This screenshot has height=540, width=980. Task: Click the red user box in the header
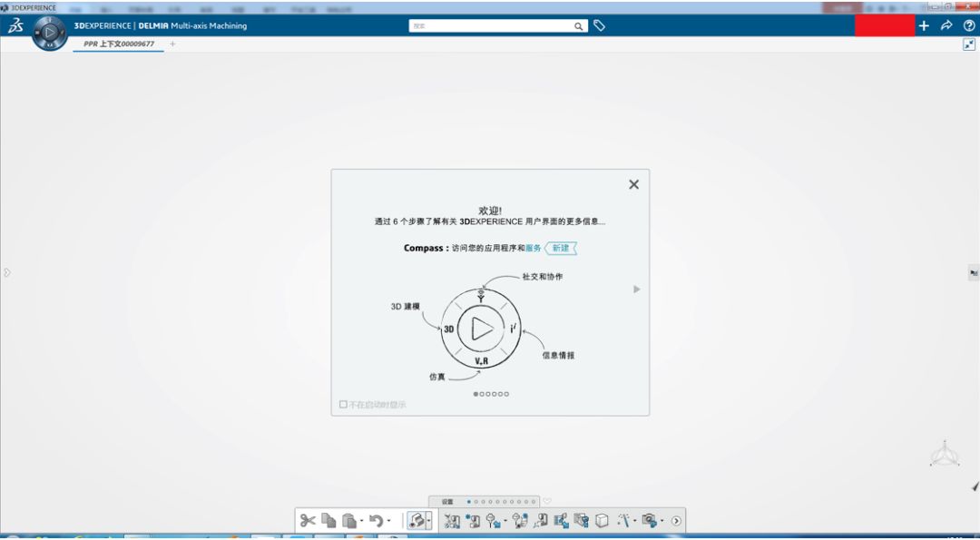(x=885, y=25)
